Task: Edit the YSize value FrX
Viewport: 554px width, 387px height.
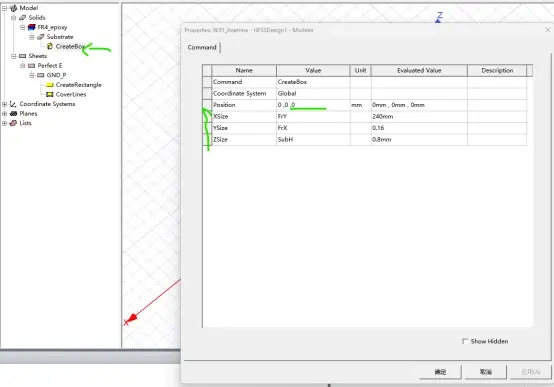Action: (313, 128)
